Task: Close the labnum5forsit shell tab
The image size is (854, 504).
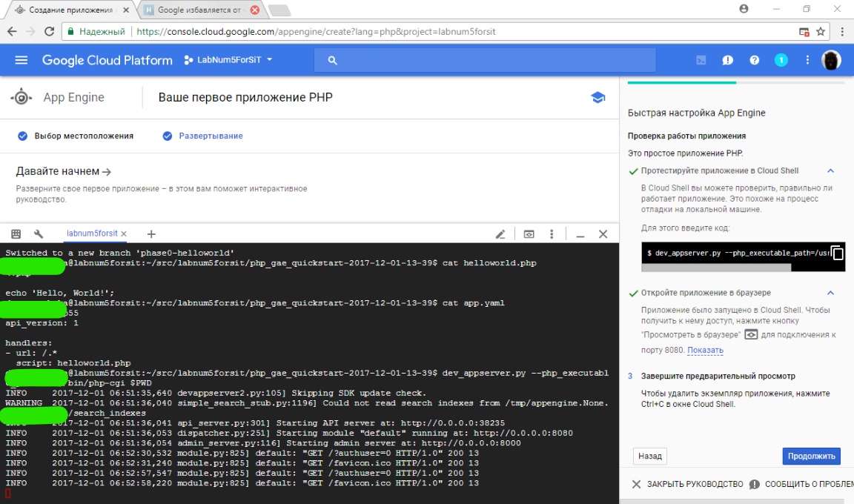Action: pyautogui.click(x=125, y=234)
